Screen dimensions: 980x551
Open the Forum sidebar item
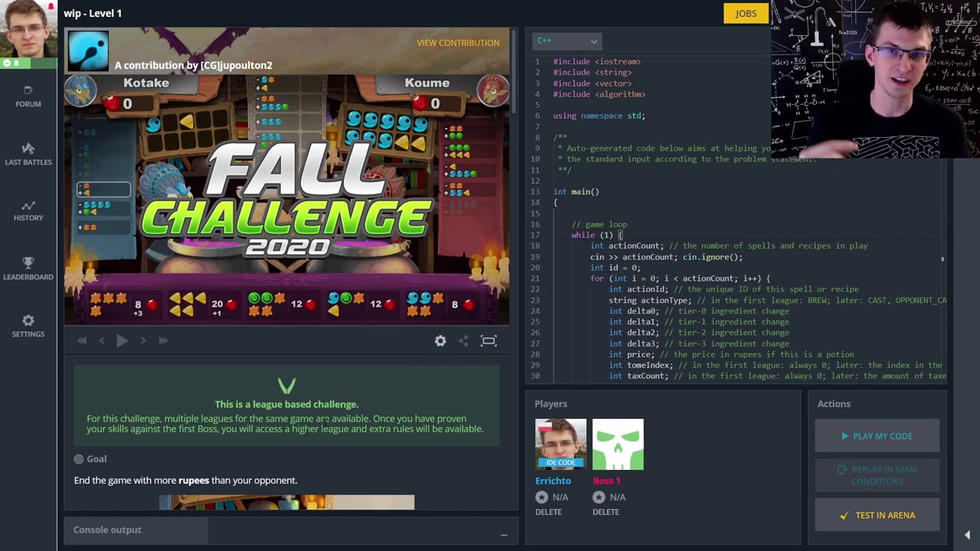coord(28,96)
